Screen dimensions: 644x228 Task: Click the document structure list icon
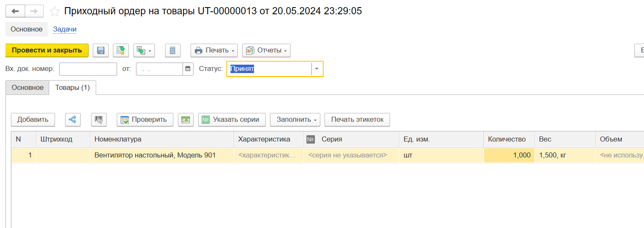[x=173, y=50]
